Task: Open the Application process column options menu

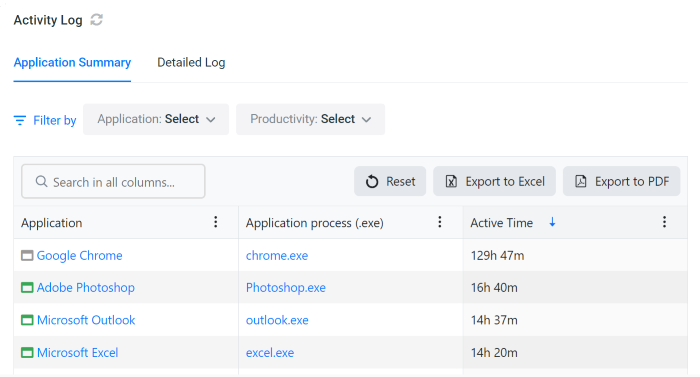Action: click(440, 222)
